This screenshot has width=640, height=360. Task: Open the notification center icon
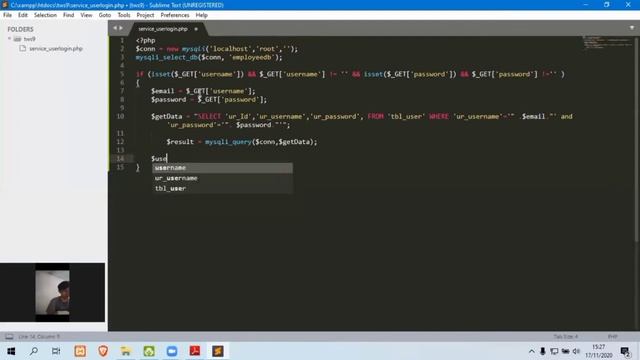(625, 351)
